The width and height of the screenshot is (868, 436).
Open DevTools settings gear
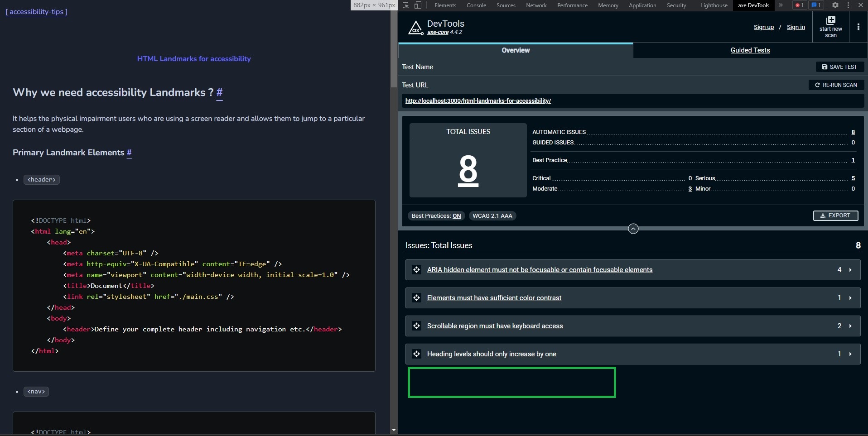(x=835, y=5)
